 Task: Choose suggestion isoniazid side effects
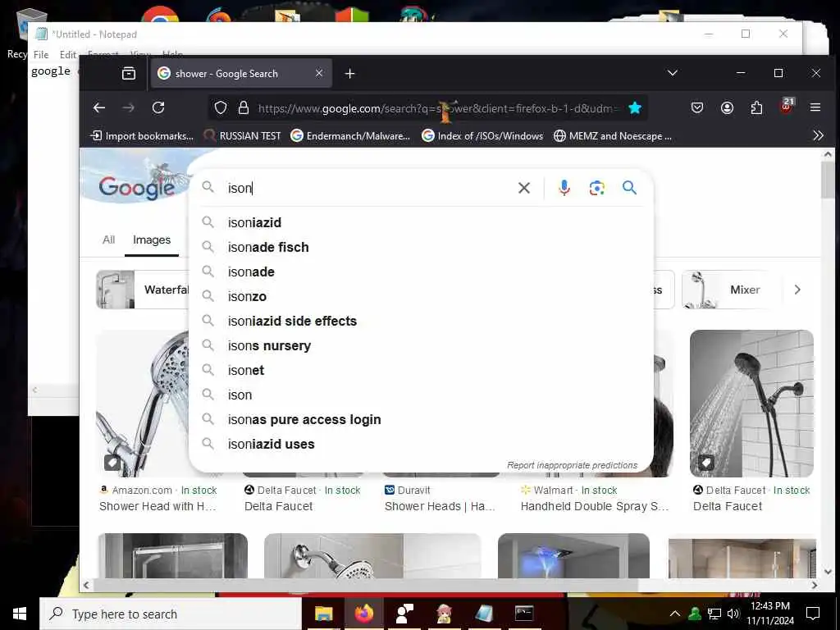(x=421, y=321)
